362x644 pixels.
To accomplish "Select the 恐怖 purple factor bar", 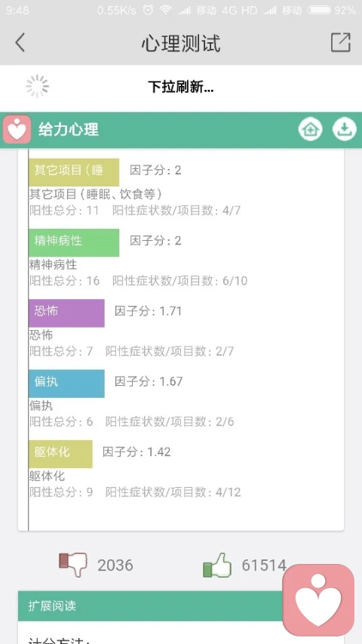I will point(66,313).
